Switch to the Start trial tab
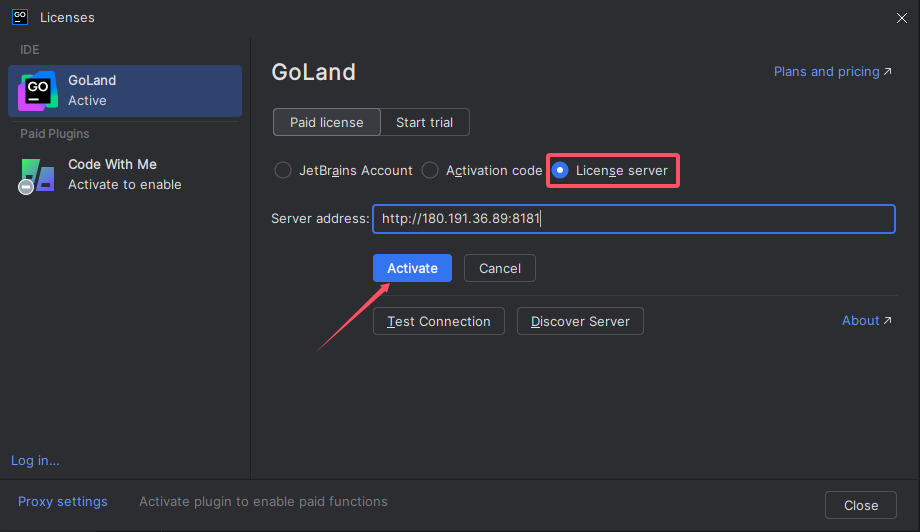The height and width of the screenshot is (532, 920). point(424,122)
